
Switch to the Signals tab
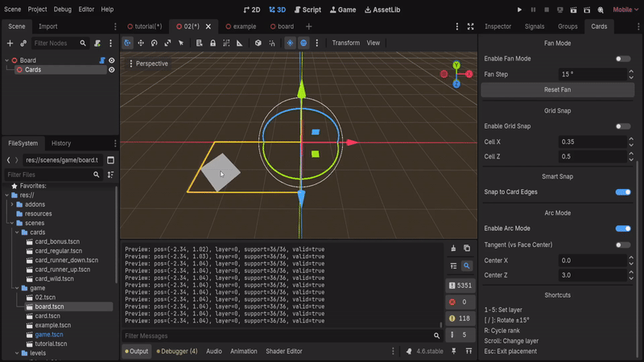(535, 27)
